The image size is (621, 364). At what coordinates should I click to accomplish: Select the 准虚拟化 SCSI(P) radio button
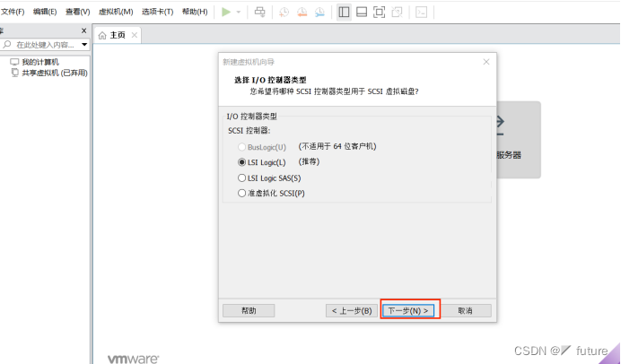pyautogui.click(x=241, y=193)
